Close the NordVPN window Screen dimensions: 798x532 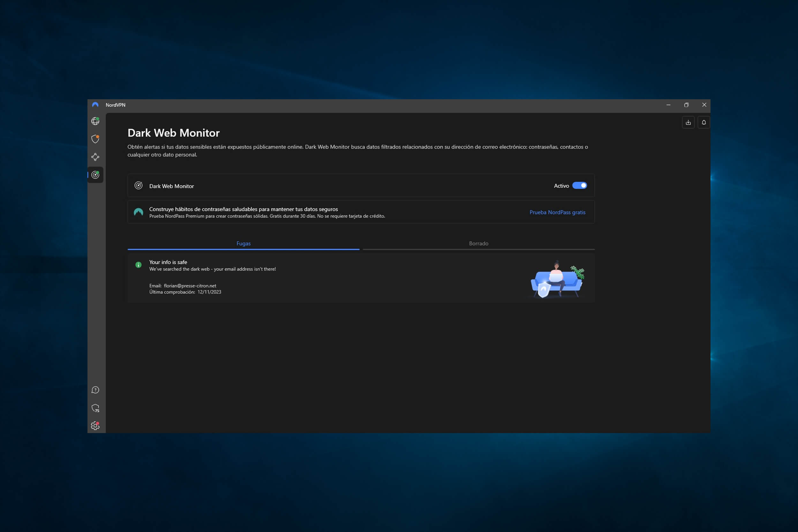704,105
